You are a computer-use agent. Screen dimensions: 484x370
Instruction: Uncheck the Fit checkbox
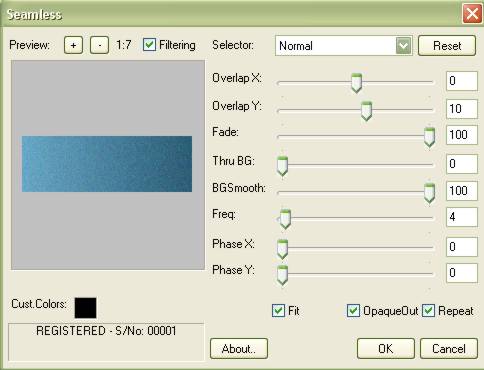[278, 311]
